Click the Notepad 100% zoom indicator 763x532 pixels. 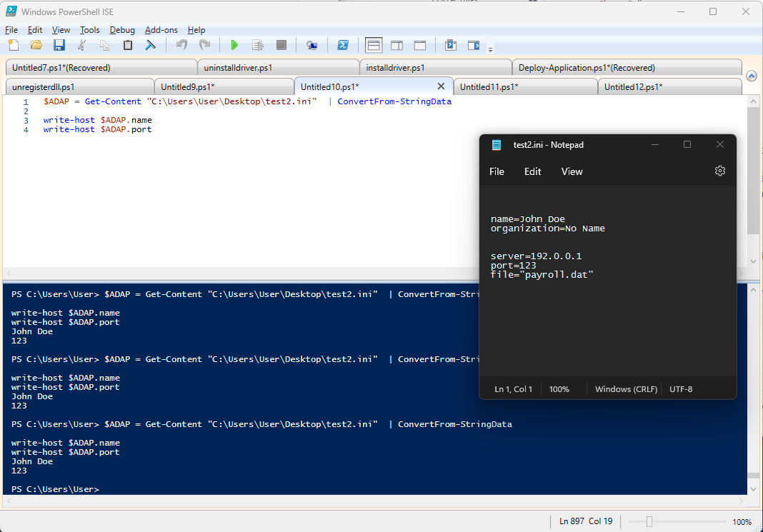click(559, 389)
